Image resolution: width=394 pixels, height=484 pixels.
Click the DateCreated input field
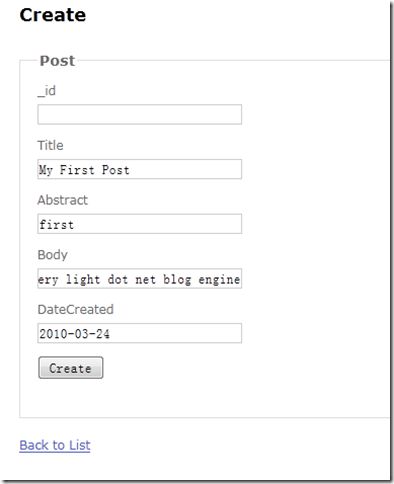pyautogui.click(x=140, y=333)
